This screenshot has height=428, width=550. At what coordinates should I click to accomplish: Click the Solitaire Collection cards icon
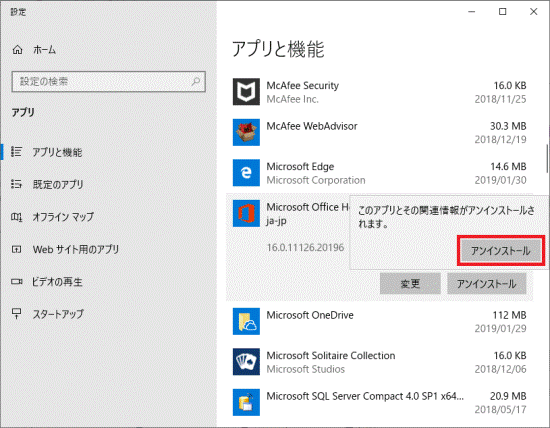coord(246,362)
